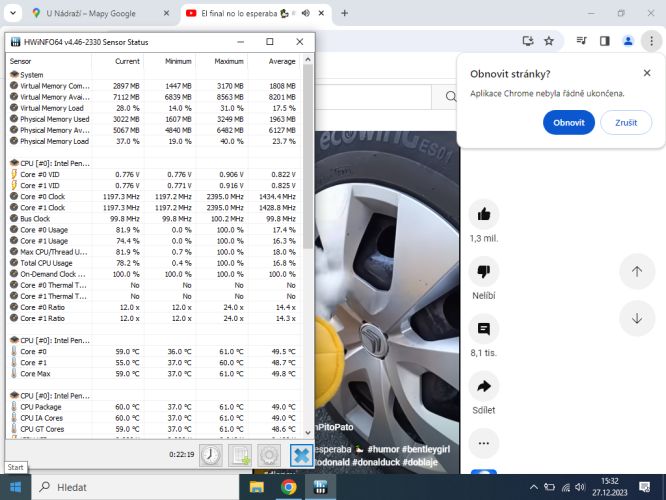
Task: Click the Obnovit button
Action: click(x=569, y=122)
